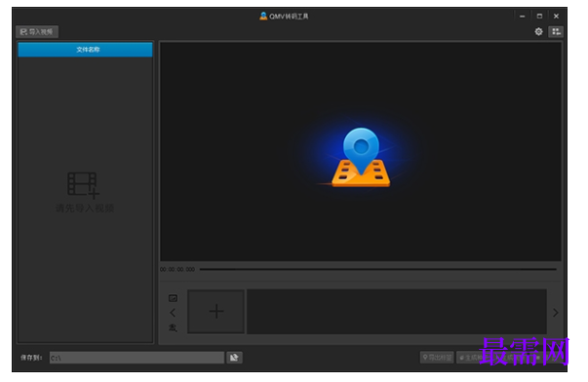Click the playback progress slider track
The height and width of the screenshot is (382, 588).
[378, 269]
